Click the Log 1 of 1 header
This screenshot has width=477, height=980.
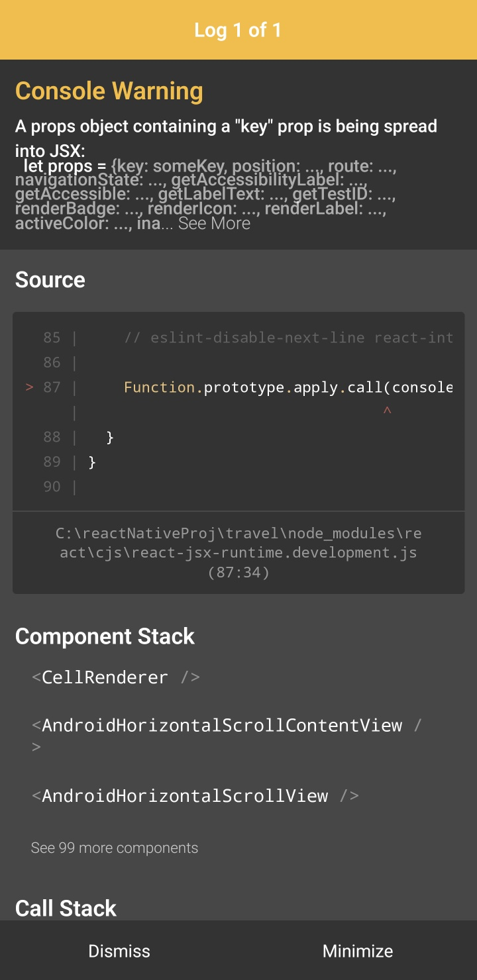tap(238, 30)
